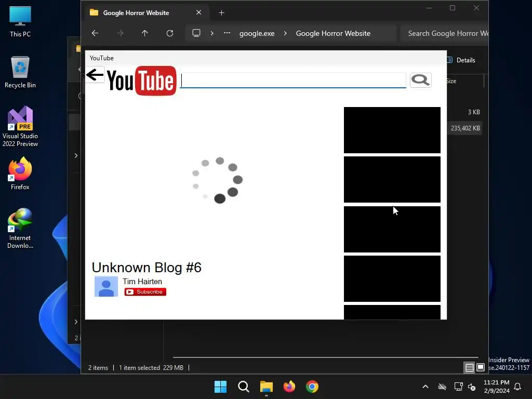Select Visual Studio 2022 Preview shortcut
Image resolution: width=532 pixels, height=399 pixels.
pos(20,127)
